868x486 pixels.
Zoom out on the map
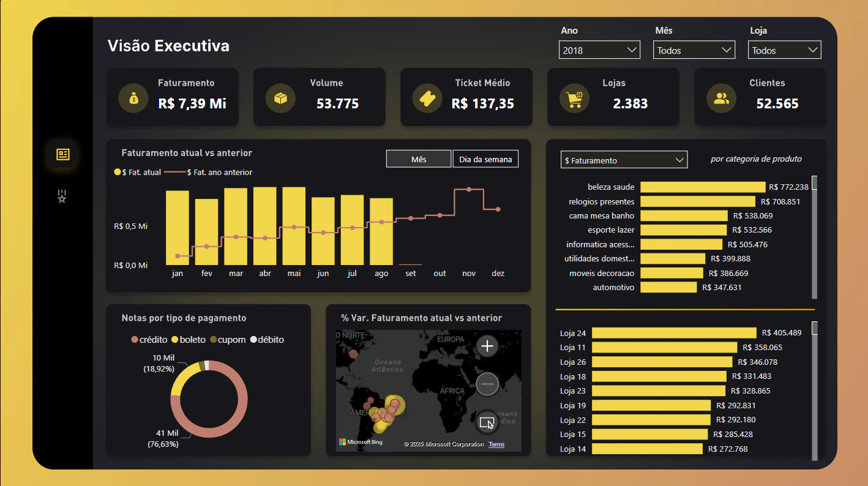click(x=487, y=384)
